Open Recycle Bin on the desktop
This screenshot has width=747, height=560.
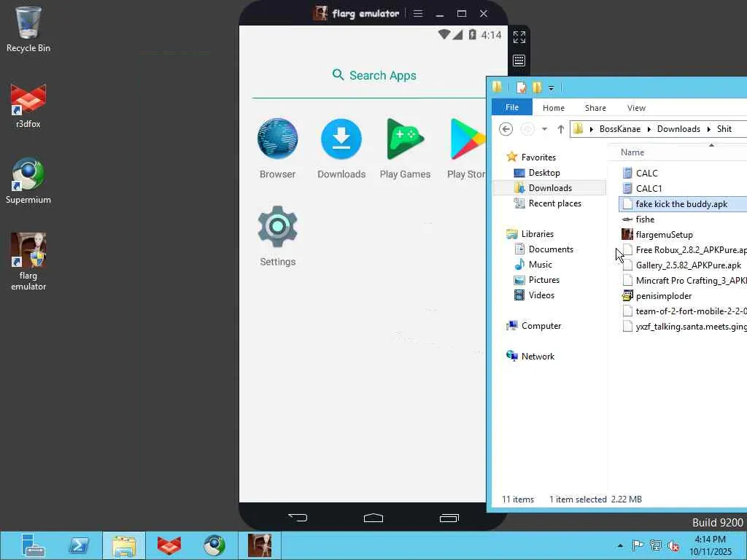[28, 29]
